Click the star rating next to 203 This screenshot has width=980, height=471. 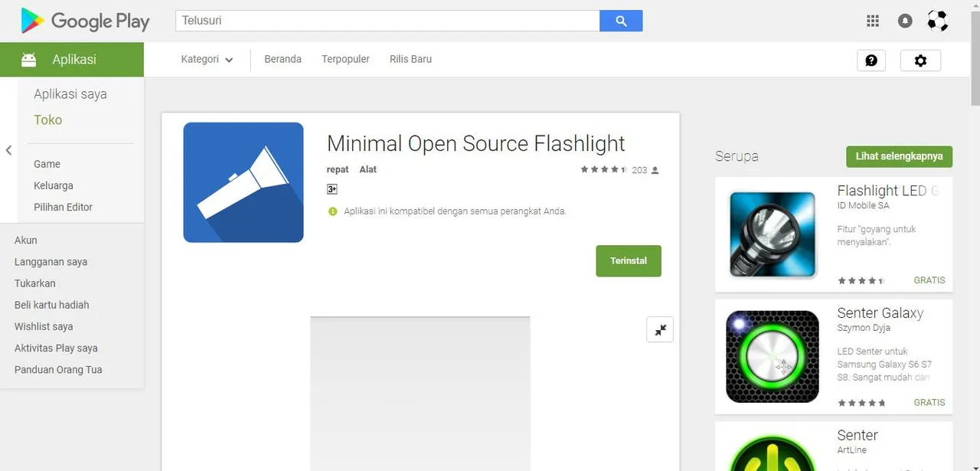[x=604, y=170]
